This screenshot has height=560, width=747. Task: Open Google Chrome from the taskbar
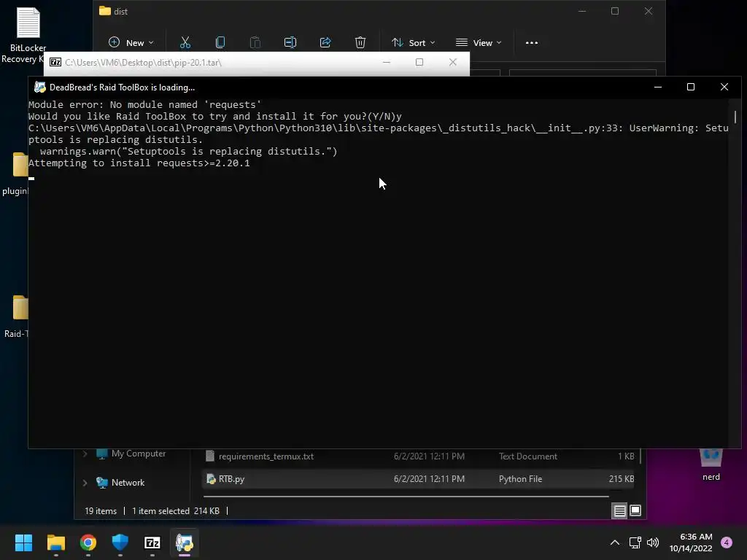click(88, 542)
